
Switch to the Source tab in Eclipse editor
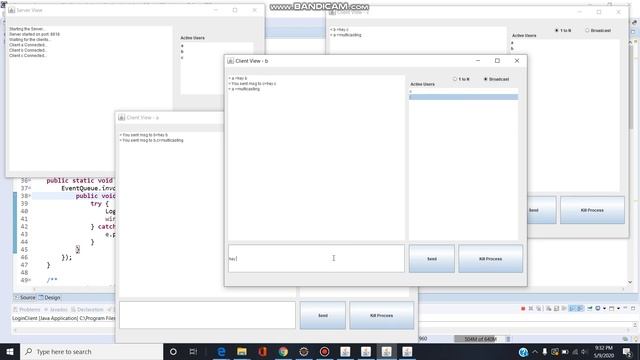[x=25, y=298]
